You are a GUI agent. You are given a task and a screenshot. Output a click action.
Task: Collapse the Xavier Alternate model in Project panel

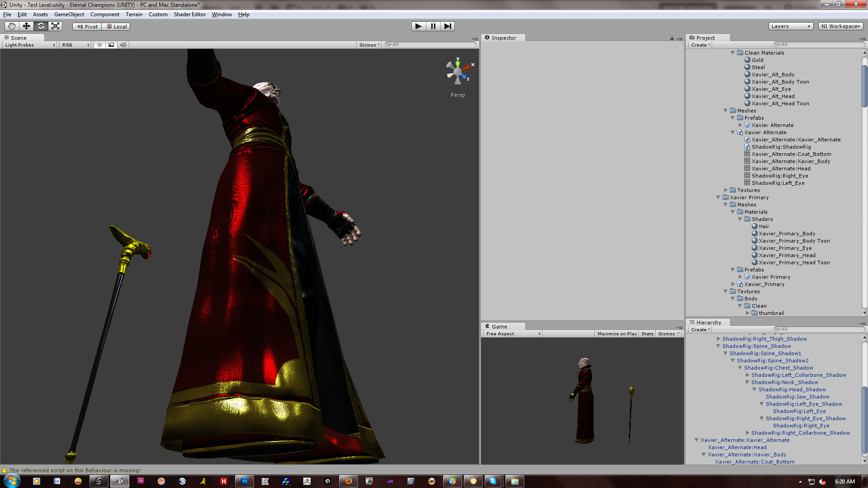[733, 132]
